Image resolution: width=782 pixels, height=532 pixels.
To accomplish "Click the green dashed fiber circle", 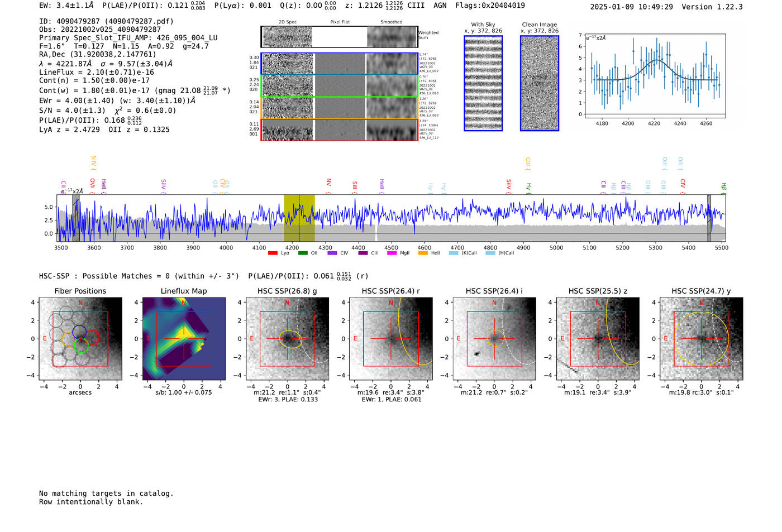I will pos(81,346).
